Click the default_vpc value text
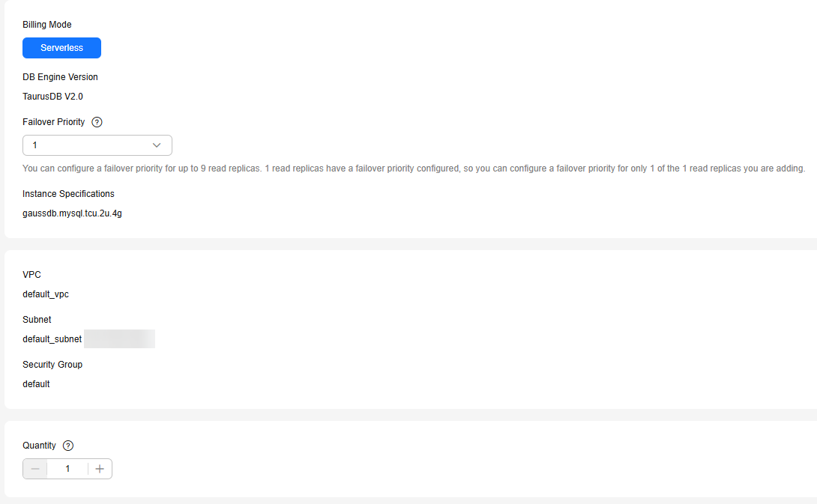 pos(46,294)
